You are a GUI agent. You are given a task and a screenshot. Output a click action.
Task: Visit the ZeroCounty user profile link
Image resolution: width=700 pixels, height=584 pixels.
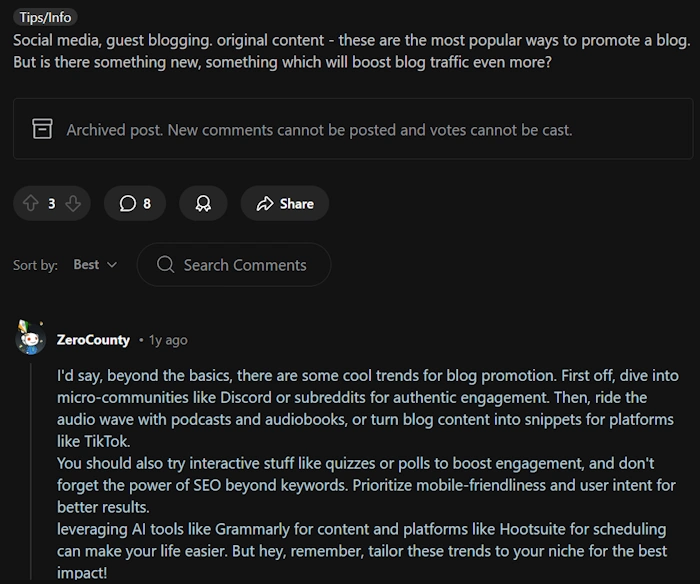click(93, 340)
